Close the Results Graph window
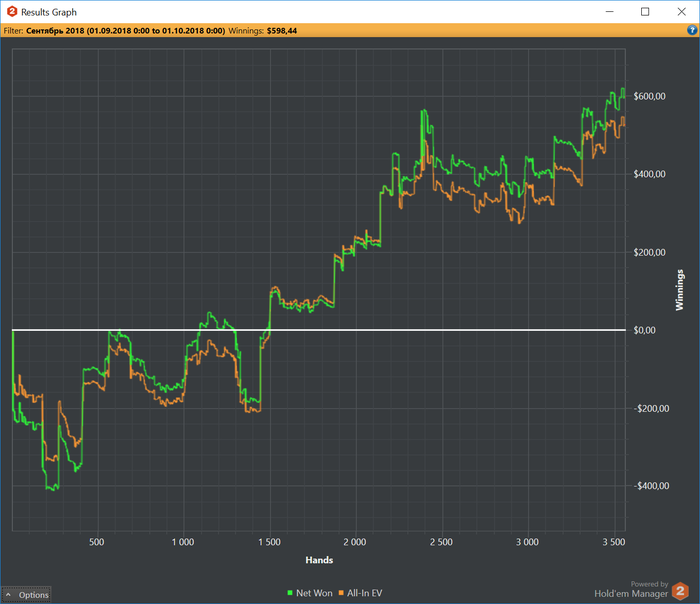This screenshot has height=604, width=700. (x=681, y=12)
